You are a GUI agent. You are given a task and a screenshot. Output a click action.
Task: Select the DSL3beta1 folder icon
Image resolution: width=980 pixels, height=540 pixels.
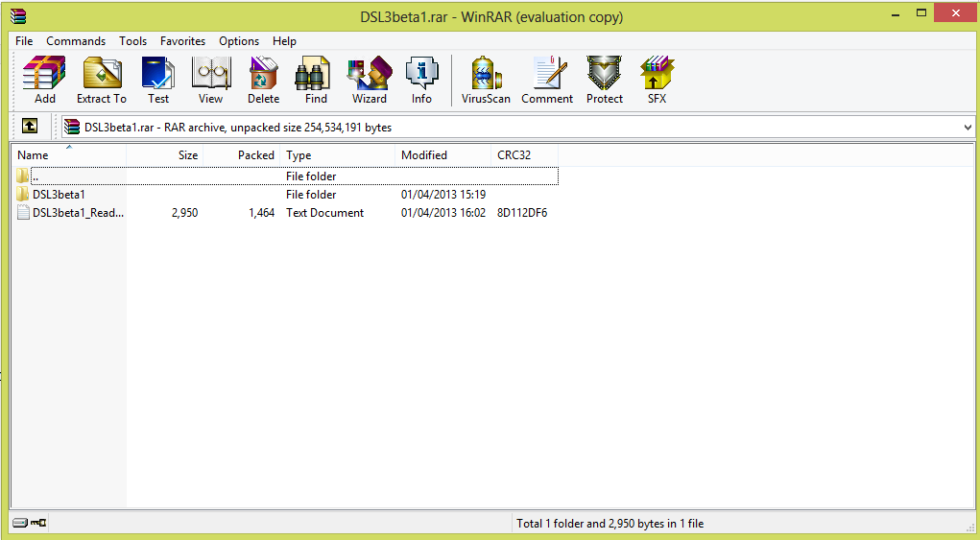pyautogui.click(x=22, y=194)
